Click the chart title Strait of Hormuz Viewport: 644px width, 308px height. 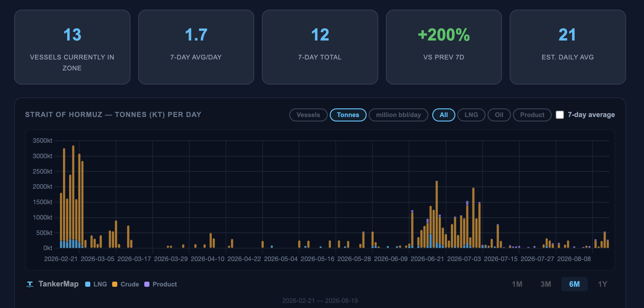(x=113, y=114)
